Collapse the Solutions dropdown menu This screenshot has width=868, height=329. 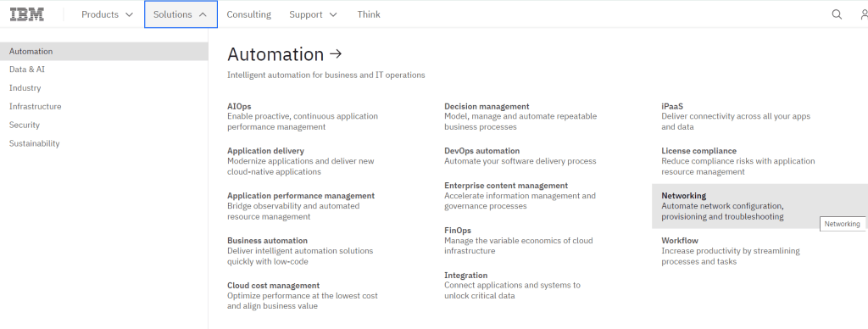point(181,14)
